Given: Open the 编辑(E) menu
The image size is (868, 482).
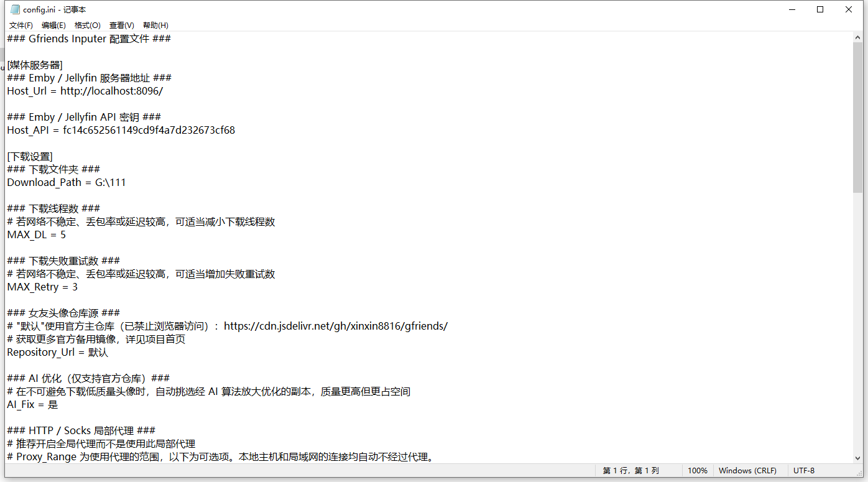Looking at the screenshot, I should 53,25.
